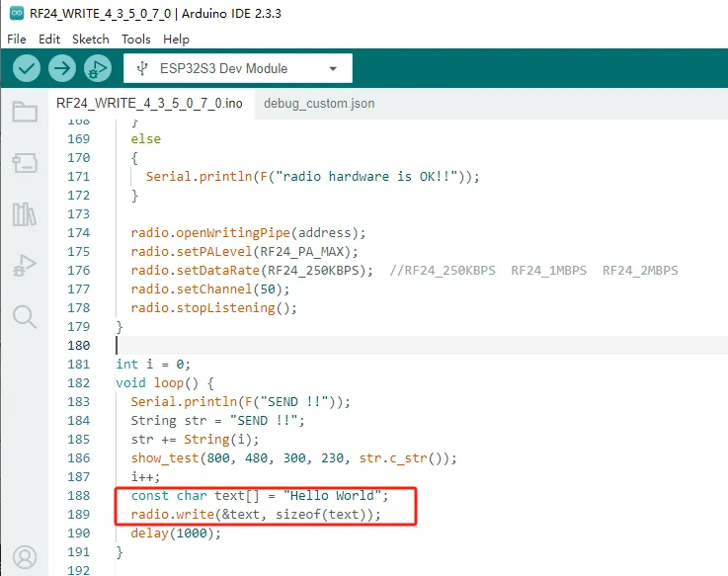Start debugging with the debug play button
This screenshot has width=728, height=576.
point(97,68)
